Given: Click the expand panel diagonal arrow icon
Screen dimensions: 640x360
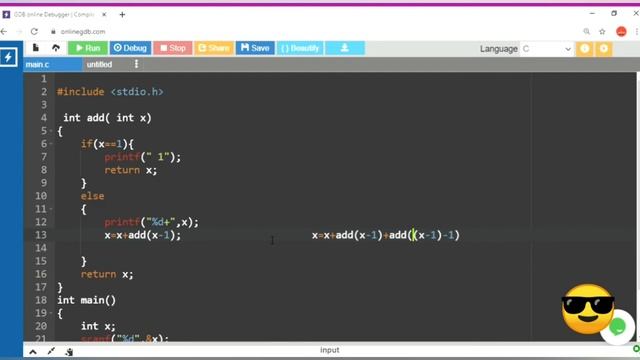Looking at the screenshot, I should click(x=51, y=351).
